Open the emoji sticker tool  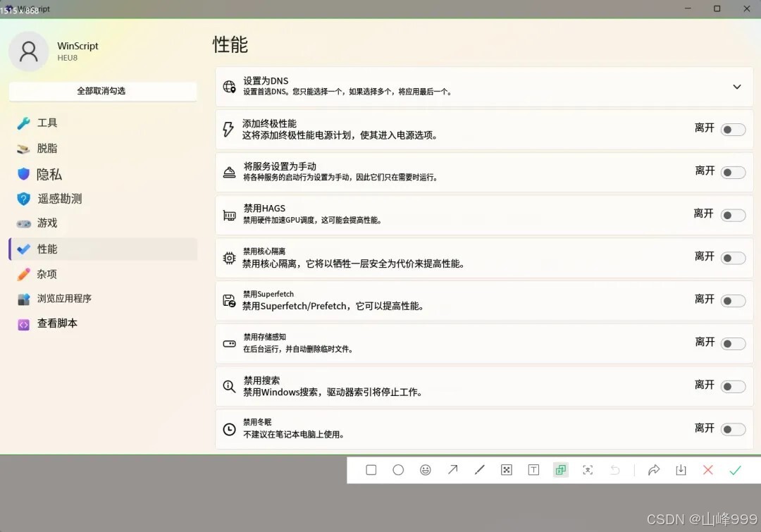[426, 470]
